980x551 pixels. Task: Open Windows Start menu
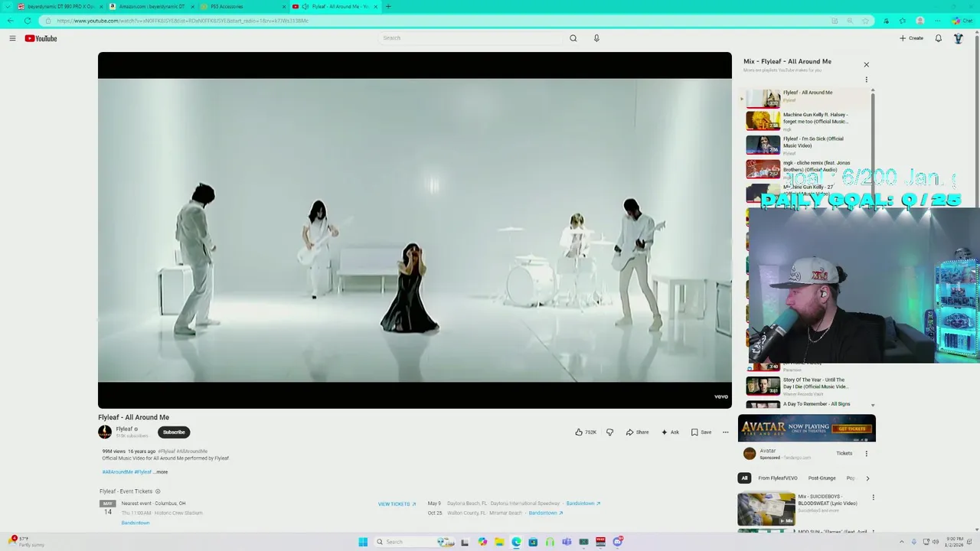(x=363, y=542)
